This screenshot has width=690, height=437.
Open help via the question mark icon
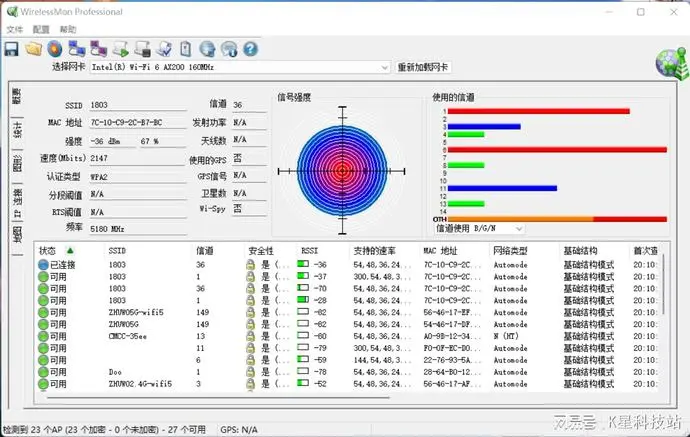250,49
